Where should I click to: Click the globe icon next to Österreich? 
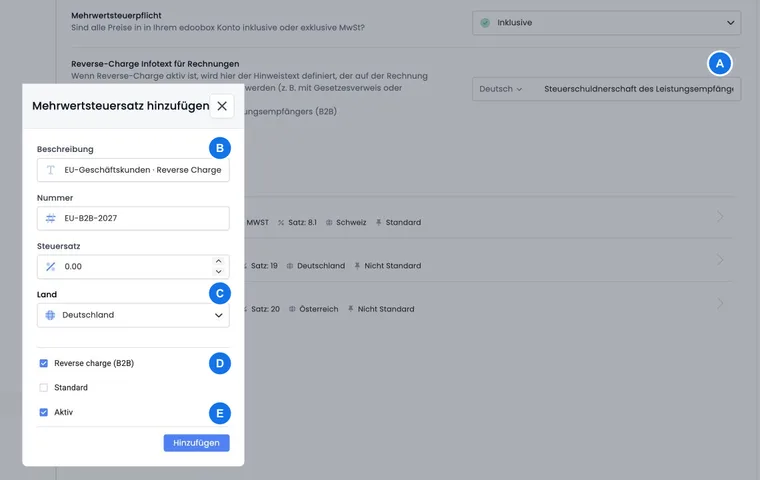click(x=292, y=309)
